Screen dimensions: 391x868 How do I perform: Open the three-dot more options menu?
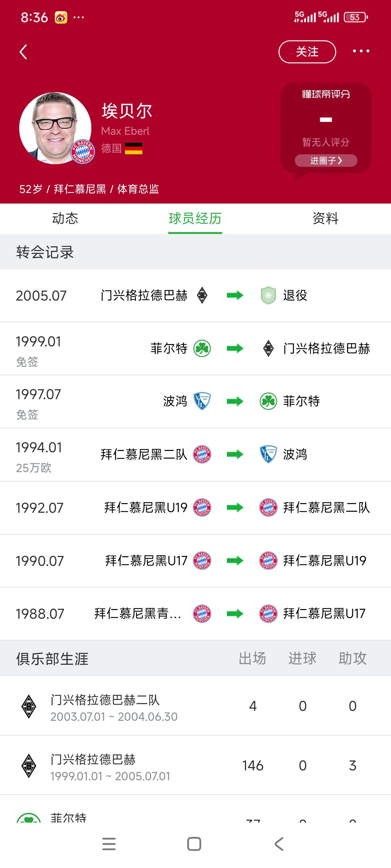[361, 51]
